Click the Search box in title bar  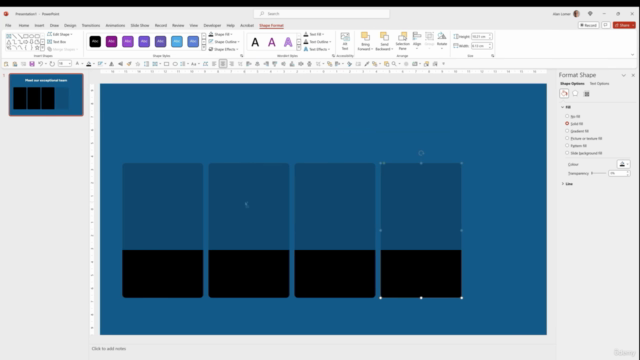click(x=321, y=13)
